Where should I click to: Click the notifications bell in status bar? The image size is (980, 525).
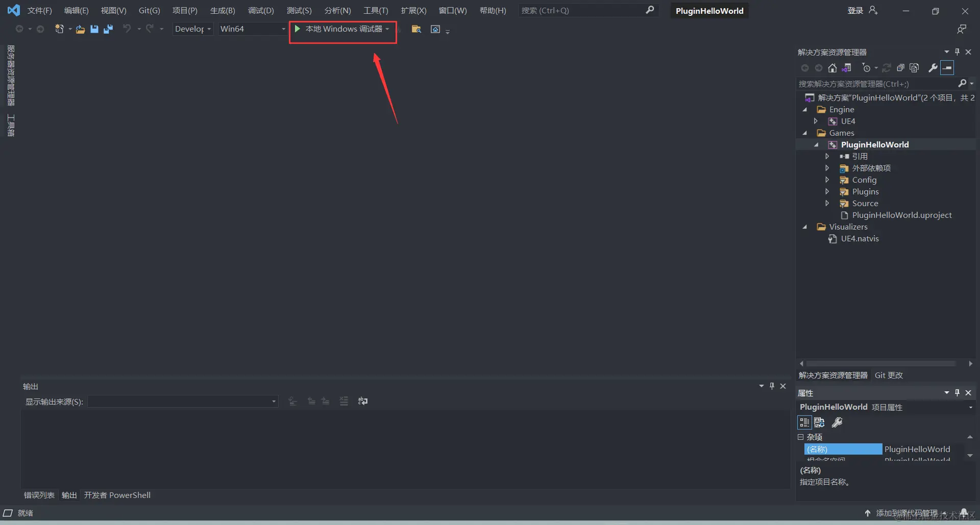click(x=964, y=512)
